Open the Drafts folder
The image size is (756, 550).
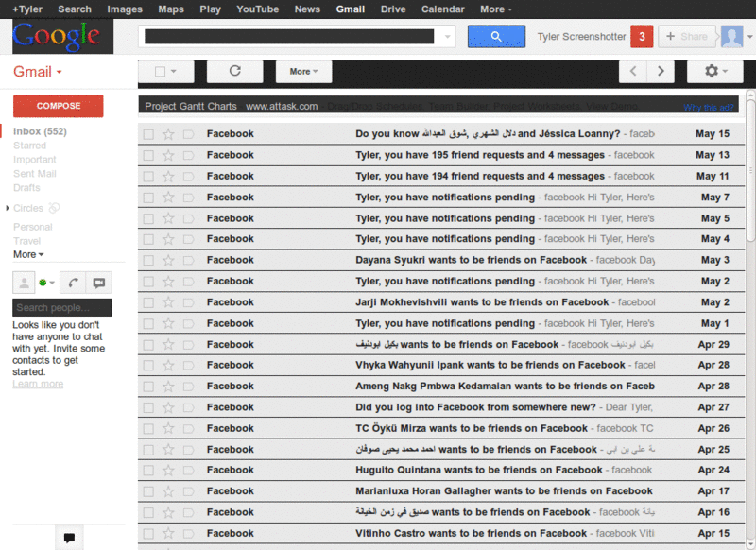(x=26, y=187)
